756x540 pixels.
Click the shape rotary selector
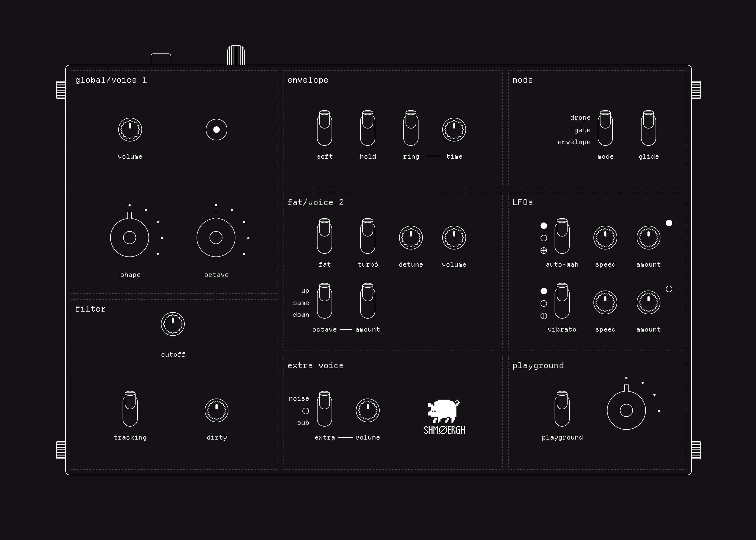pos(129,237)
